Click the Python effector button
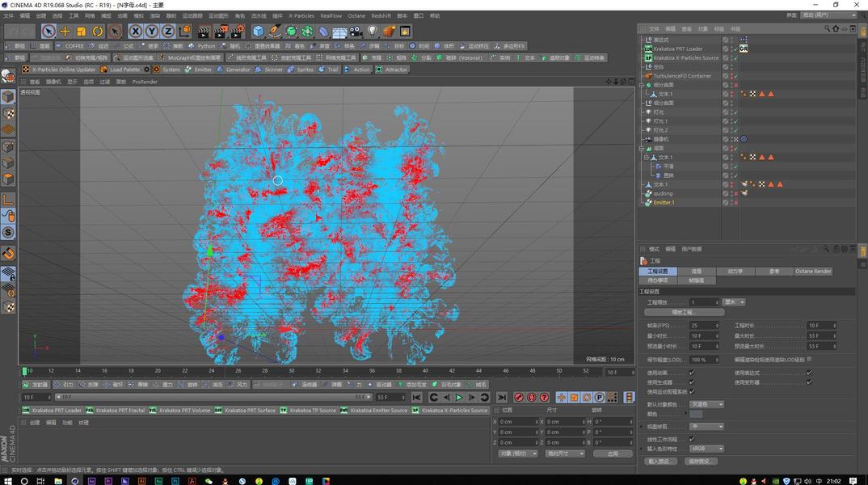The image size is (868, 485). (202, 46)
